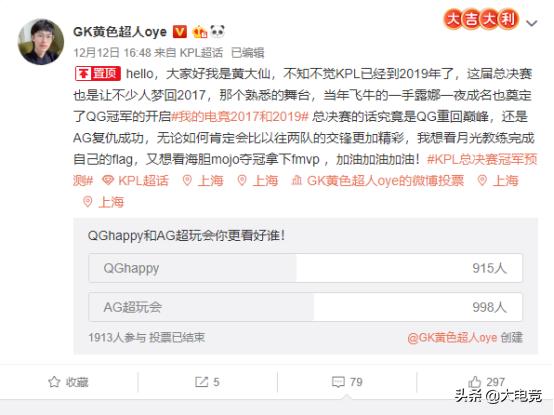This screenshot has height=415, width=554.
Task: Open the KPL超话 super topic link
Action: pyautogui.click(x=135, y=181)
